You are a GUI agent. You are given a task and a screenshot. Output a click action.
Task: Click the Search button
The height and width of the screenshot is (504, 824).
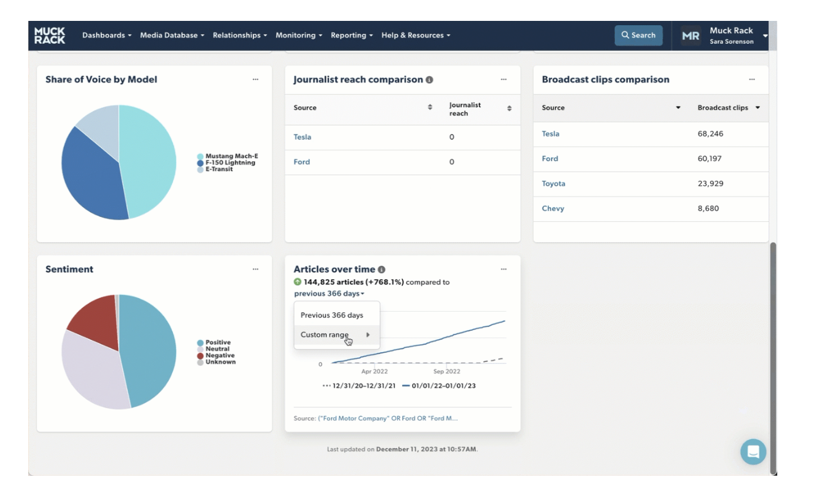pyautogui.click(x=638, y=35)
